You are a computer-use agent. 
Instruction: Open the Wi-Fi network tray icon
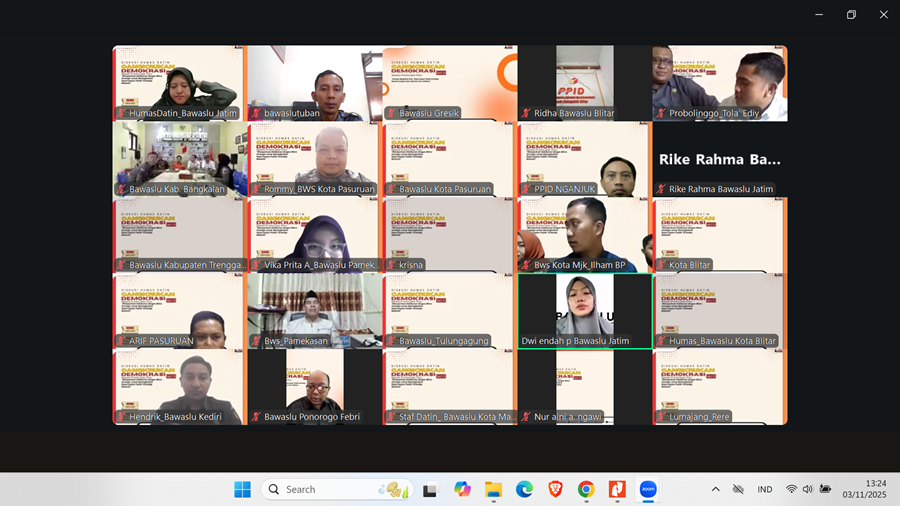coord(791,489)
